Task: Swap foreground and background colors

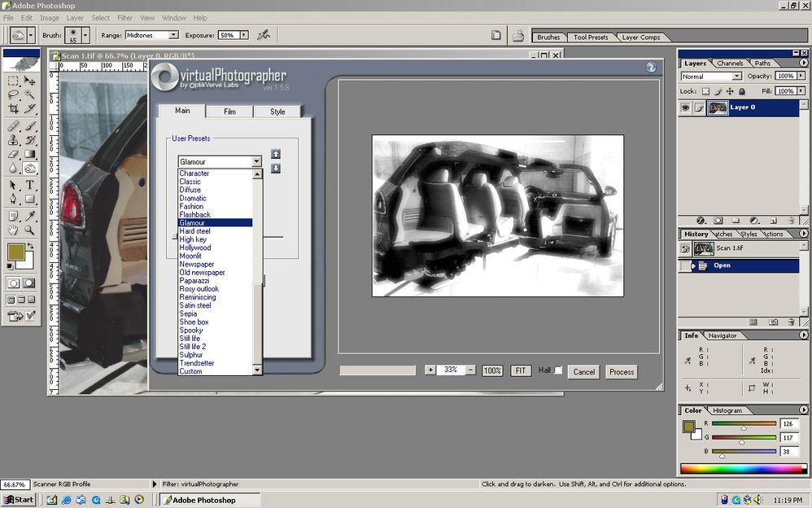Action: click(x=31, y=246)
